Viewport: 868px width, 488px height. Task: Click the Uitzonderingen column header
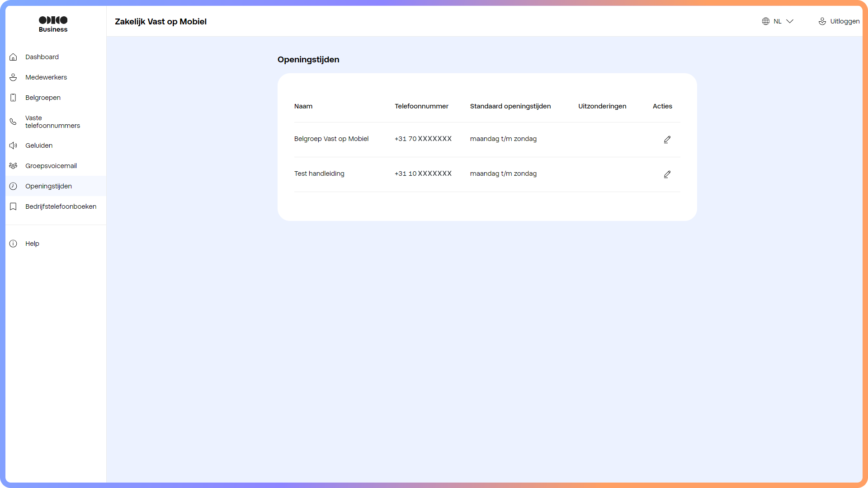[x=602, y=106]
